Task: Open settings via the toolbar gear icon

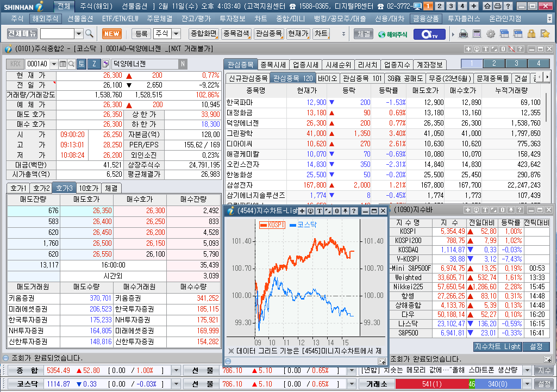Action: tap(491, 34)
